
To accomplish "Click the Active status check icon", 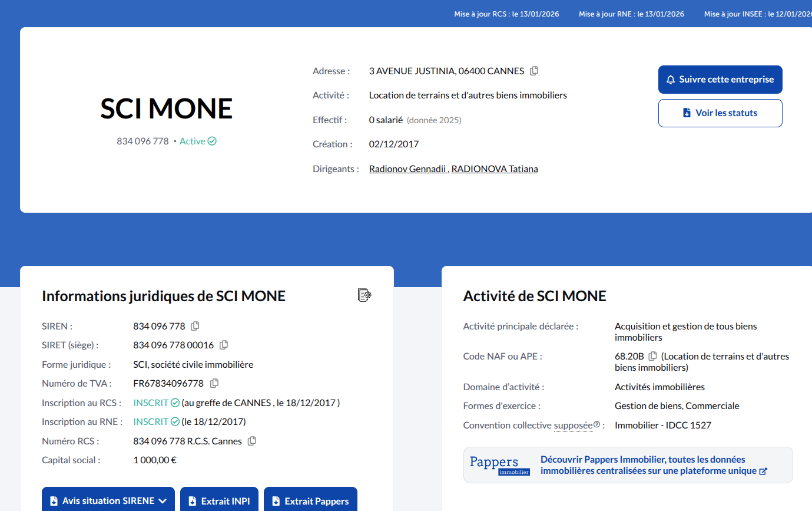I will click(212, 141).
